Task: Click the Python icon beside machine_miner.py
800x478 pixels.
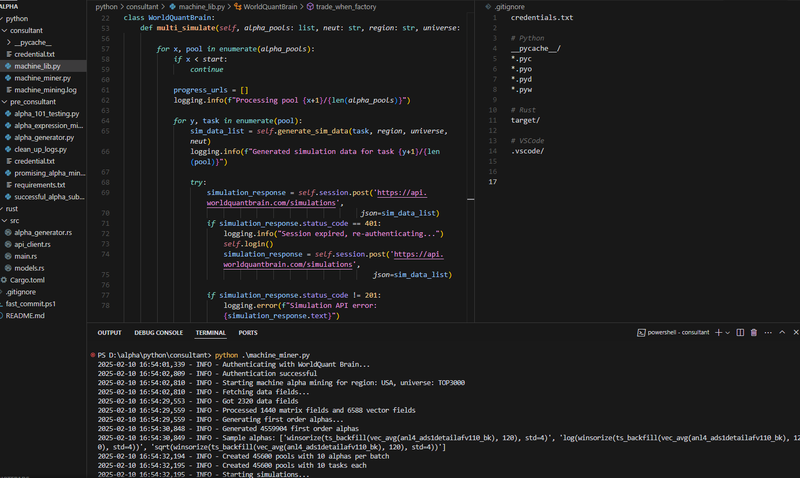Action: click(8, 78)
